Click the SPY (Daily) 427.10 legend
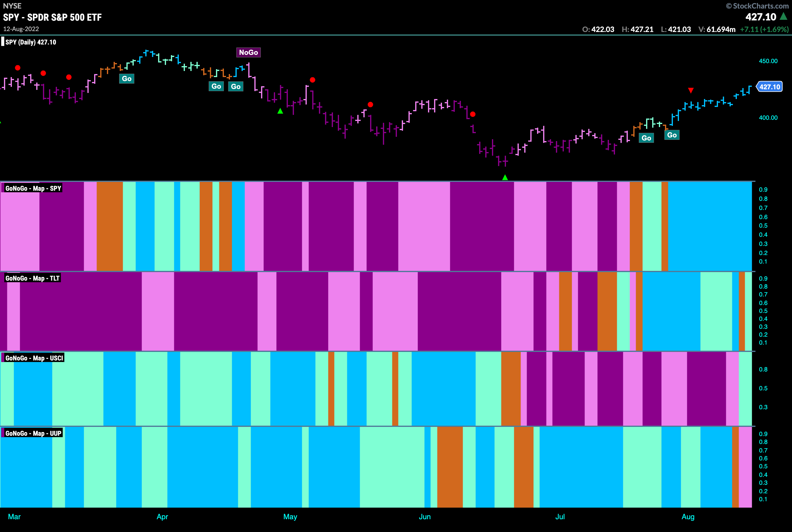The width and height of the screenshot is (792, 532). click(x=30, y=42)
